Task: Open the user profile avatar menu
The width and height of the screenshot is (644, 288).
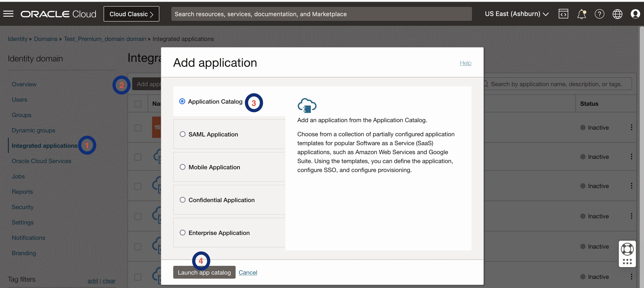Action: tap(635, 14)
